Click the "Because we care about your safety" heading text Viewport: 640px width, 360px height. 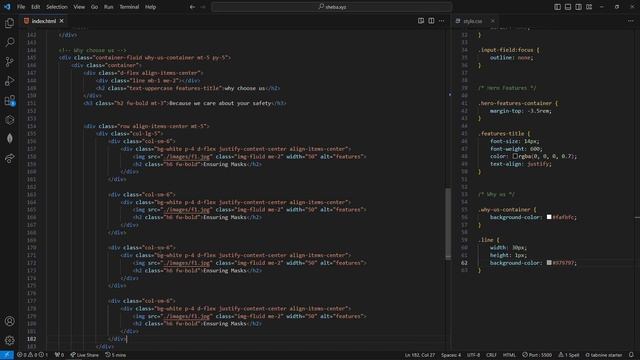220,103
